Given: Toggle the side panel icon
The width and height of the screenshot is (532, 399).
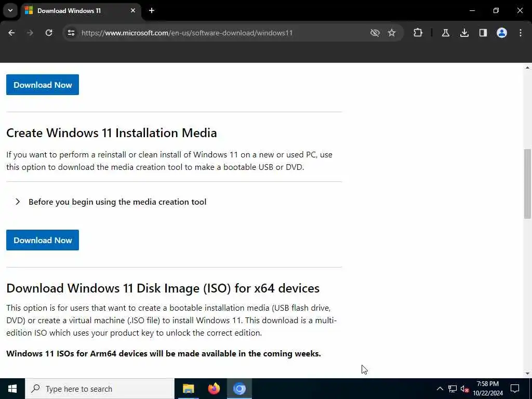Looking at the screenshot, I should click(x=483, y=33).
